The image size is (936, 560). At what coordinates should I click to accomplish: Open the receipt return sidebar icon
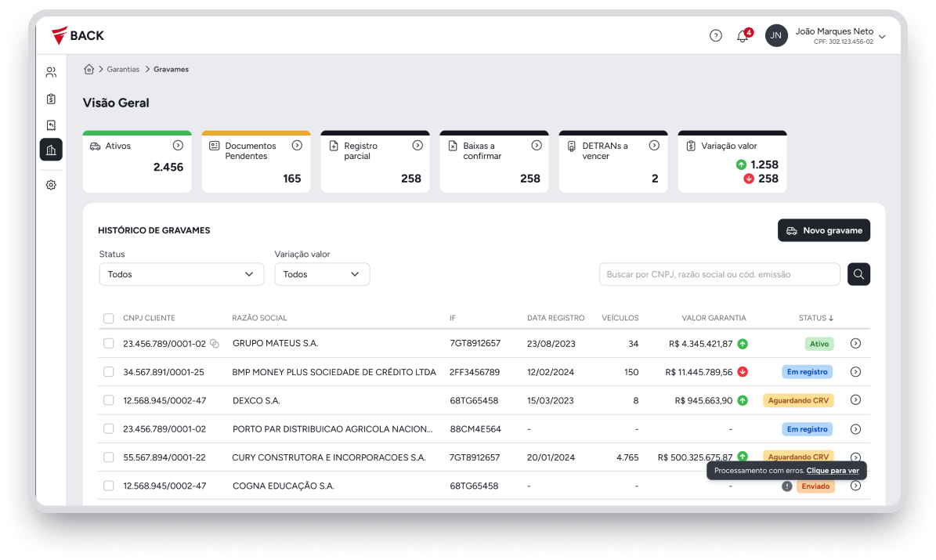click(x=52, y=125)
